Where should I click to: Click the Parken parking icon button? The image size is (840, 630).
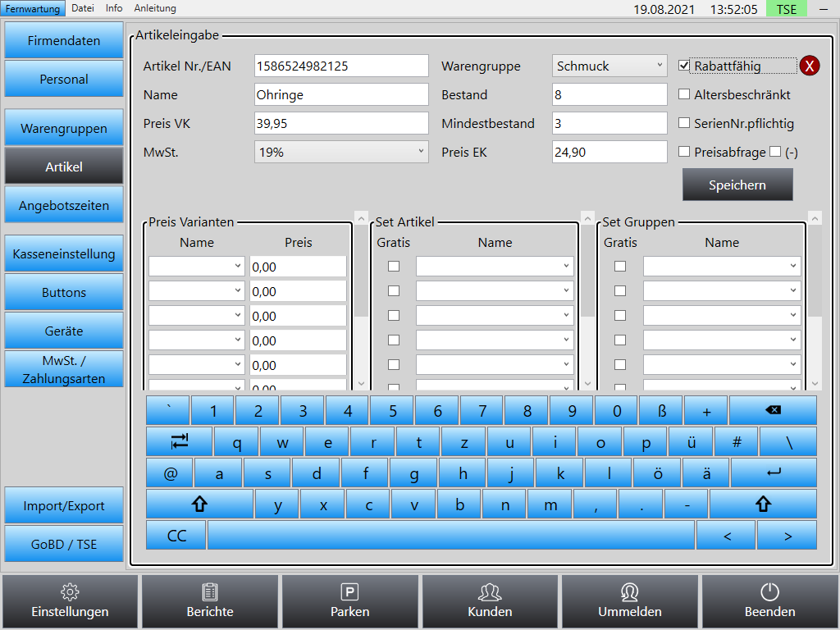click(x=349, y=601)
